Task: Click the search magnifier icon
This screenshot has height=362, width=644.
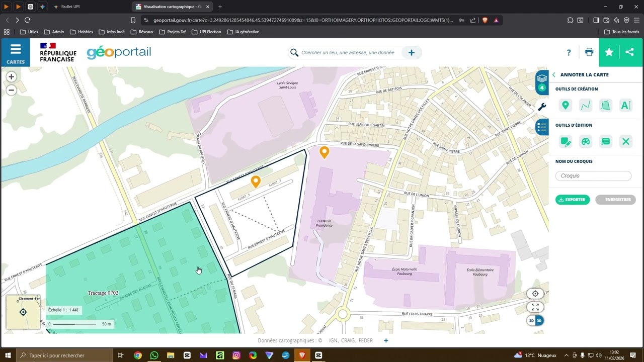Action: (x=294, y=53)
